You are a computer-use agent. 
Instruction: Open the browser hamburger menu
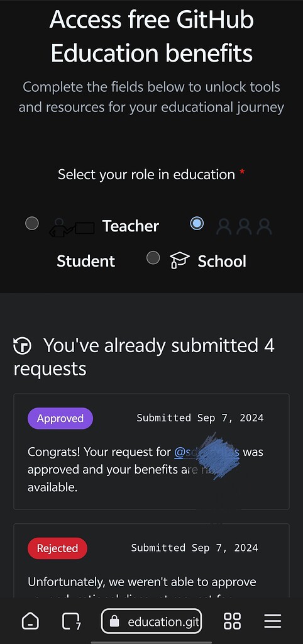pyautogui.click(x=273, y=621)
